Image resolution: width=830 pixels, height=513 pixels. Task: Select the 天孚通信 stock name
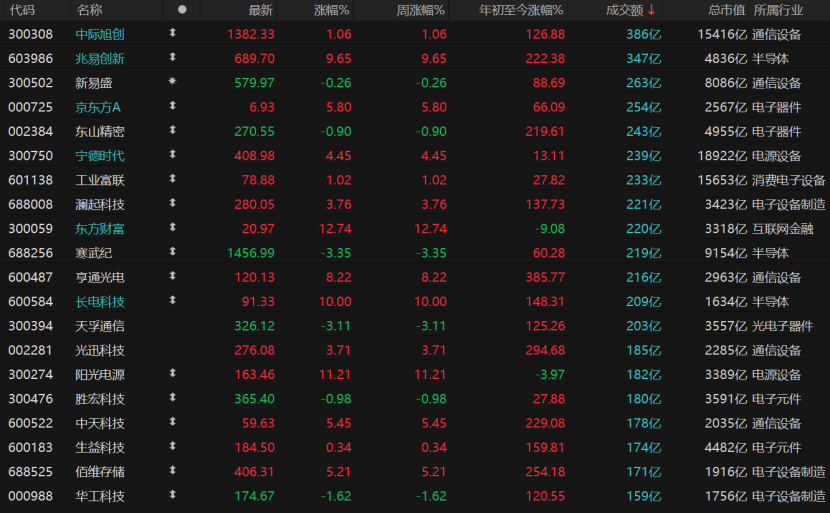pos(100,326)
